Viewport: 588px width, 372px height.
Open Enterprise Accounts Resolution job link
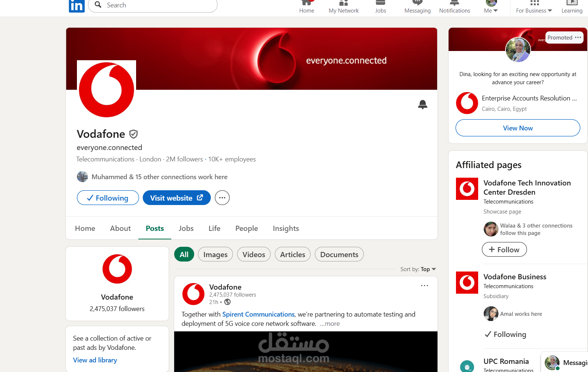[x=529, y=98]
